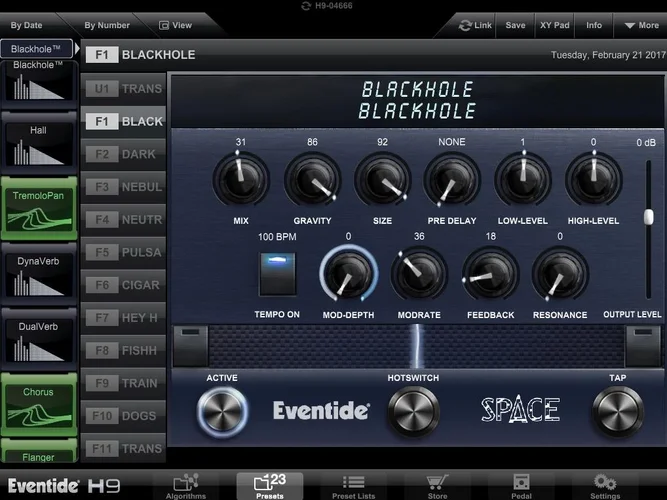Click the Link button
Image resolution: width=667 pixels, height=500 pixels.
(476, 25)
